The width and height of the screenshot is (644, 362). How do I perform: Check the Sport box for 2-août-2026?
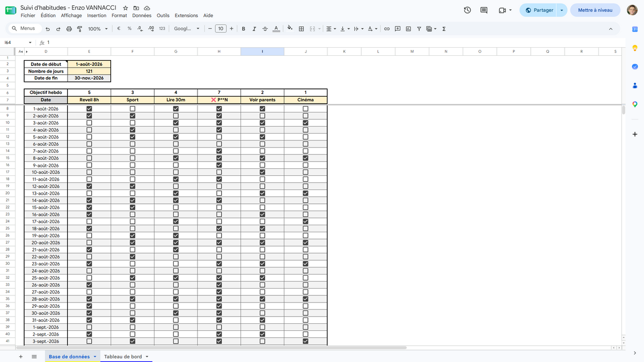coord(133,116)
